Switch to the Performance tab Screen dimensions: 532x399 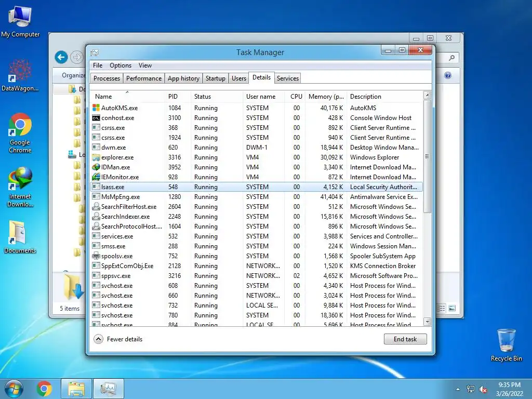pos(144,78)
